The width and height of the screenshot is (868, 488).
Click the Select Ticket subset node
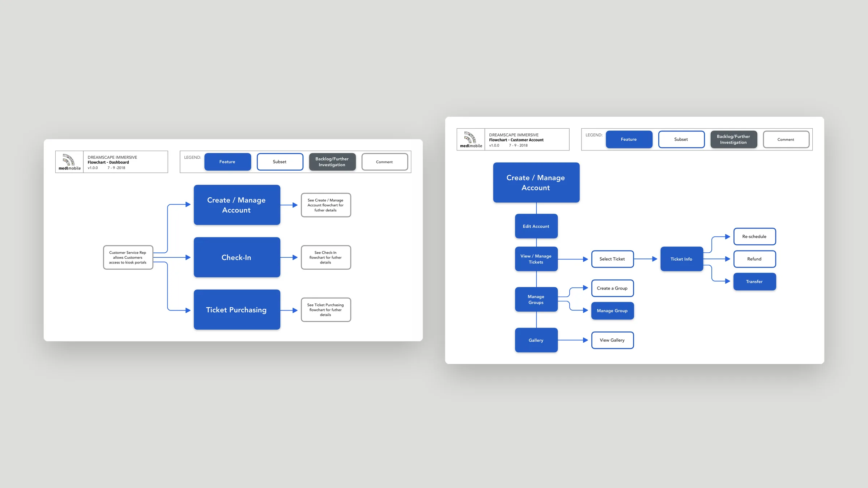pos(612,259)
